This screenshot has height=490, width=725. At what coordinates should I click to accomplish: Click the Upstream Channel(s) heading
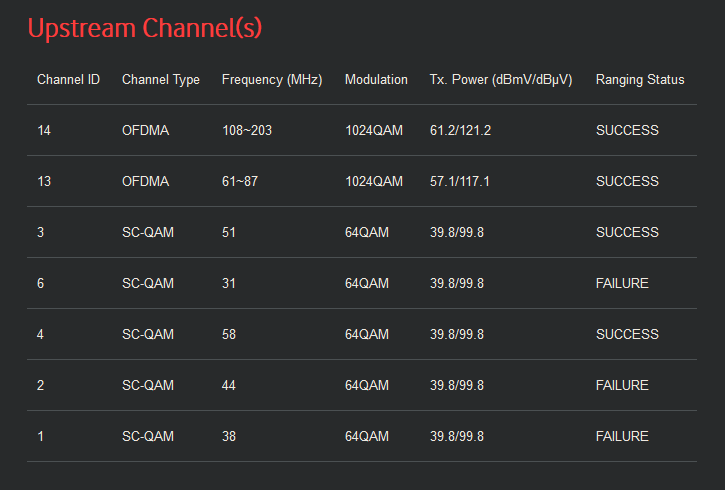click(x=144, y=28)
